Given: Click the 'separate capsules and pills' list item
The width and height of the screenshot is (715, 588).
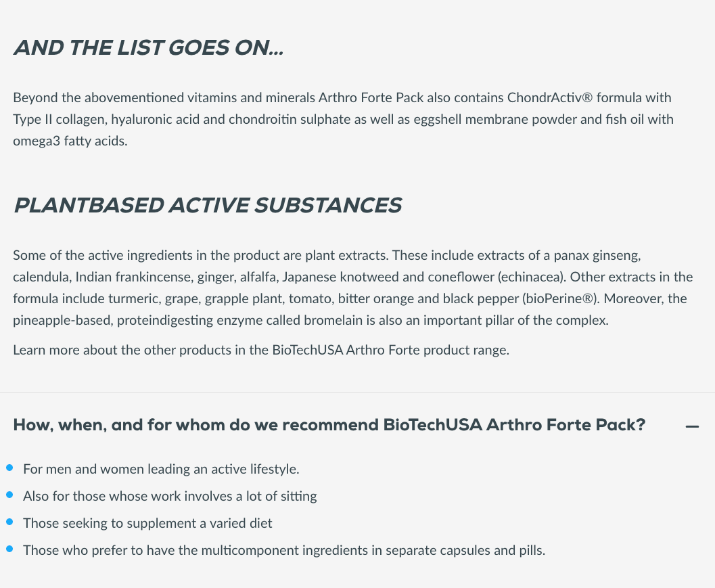Looking at the screenshot, I should point(284,550).
